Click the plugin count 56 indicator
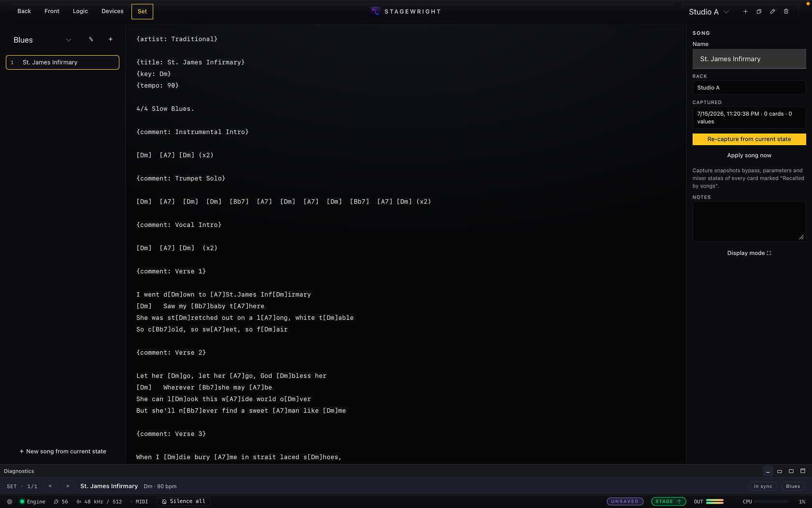 tap(61, 502)
